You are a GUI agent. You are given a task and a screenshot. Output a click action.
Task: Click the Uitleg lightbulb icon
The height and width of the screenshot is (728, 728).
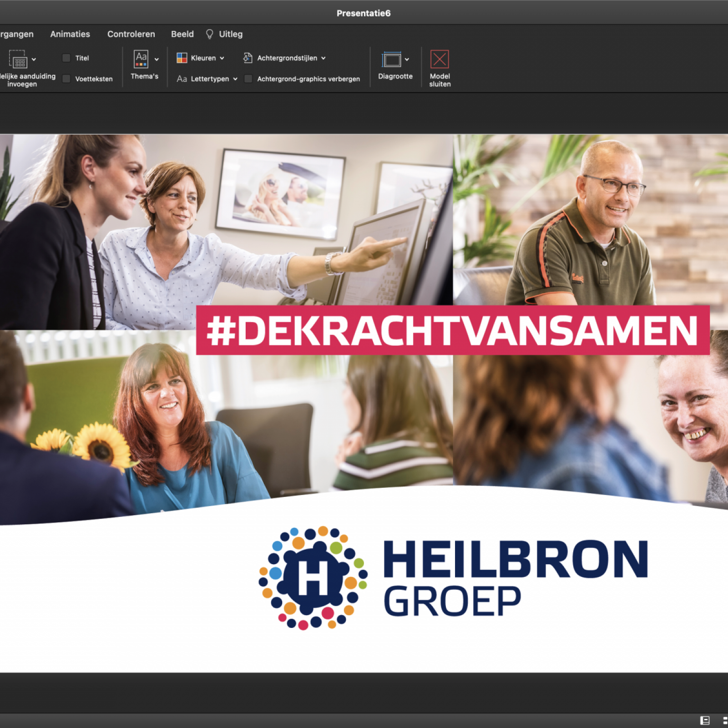click(x=210, y=34)
